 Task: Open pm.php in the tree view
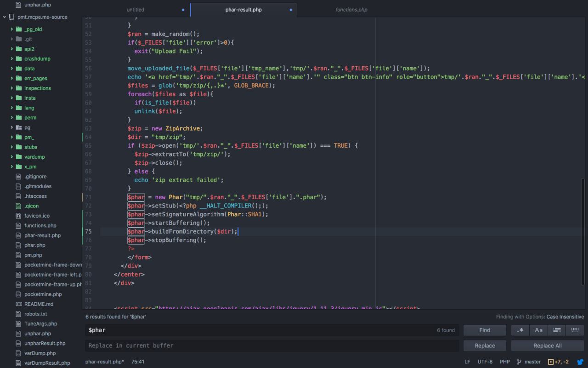click(33, 255)
